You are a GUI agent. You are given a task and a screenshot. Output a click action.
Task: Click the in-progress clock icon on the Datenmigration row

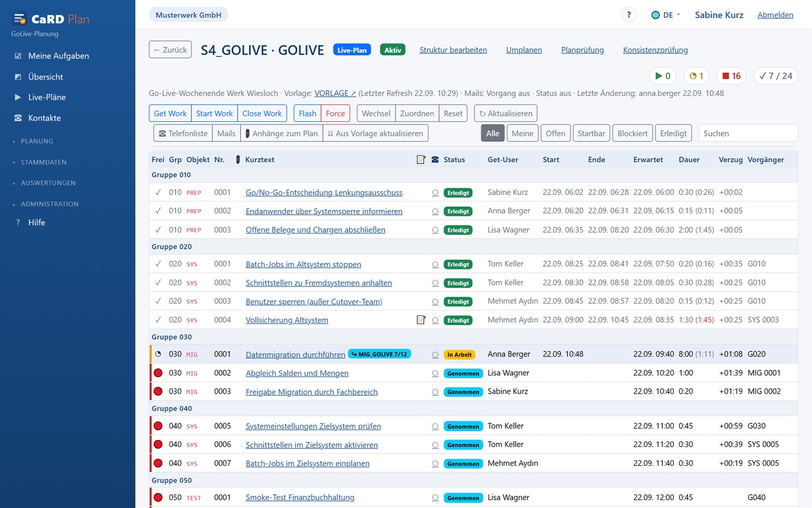coord(158,354)
